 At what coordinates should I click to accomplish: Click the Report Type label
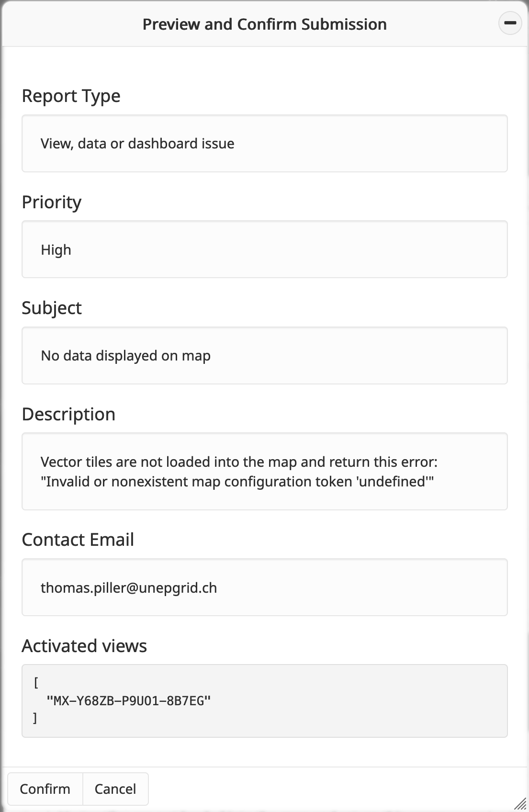click(x=71, y=96)
